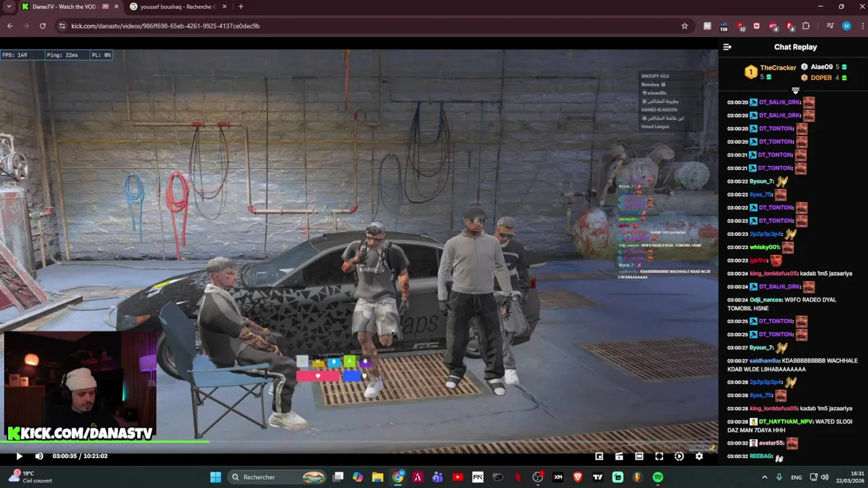Open playback speed control icon
Image resolution: width=868 pixels, height=488 pixels.
click(x=679, y=456)
